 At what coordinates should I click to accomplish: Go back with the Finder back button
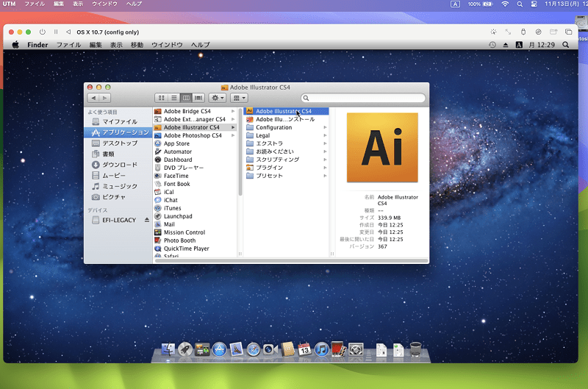(93, 98)
